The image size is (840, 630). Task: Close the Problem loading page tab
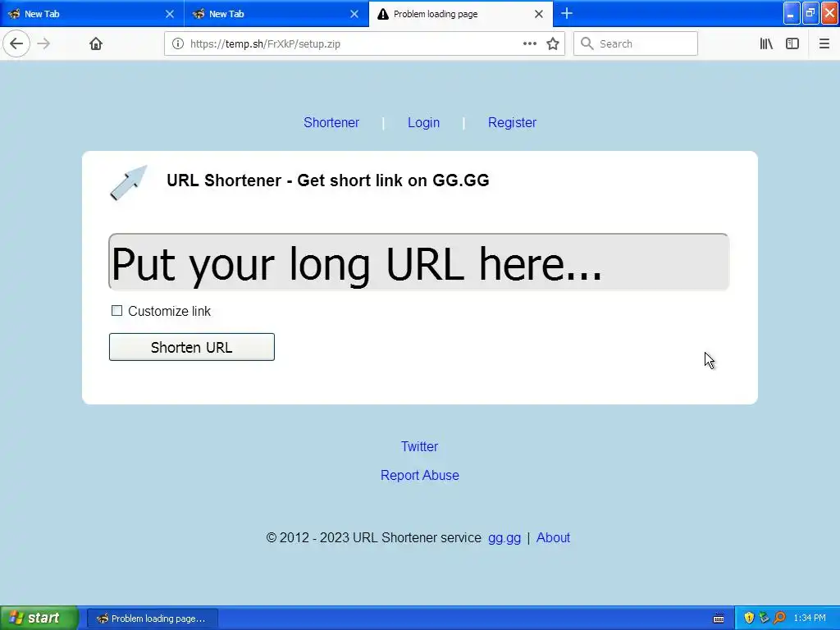pos(539,14)
